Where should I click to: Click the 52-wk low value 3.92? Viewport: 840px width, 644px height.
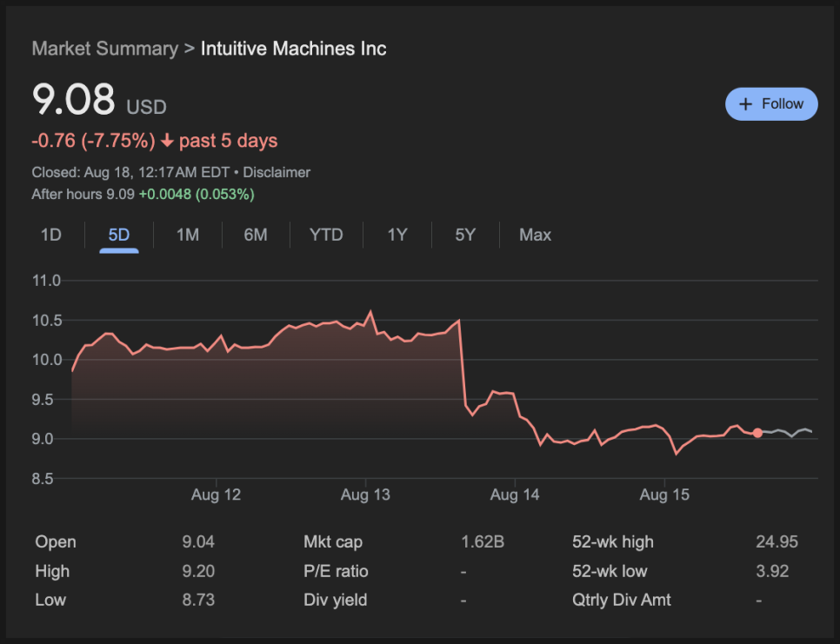tap(772, 571)
